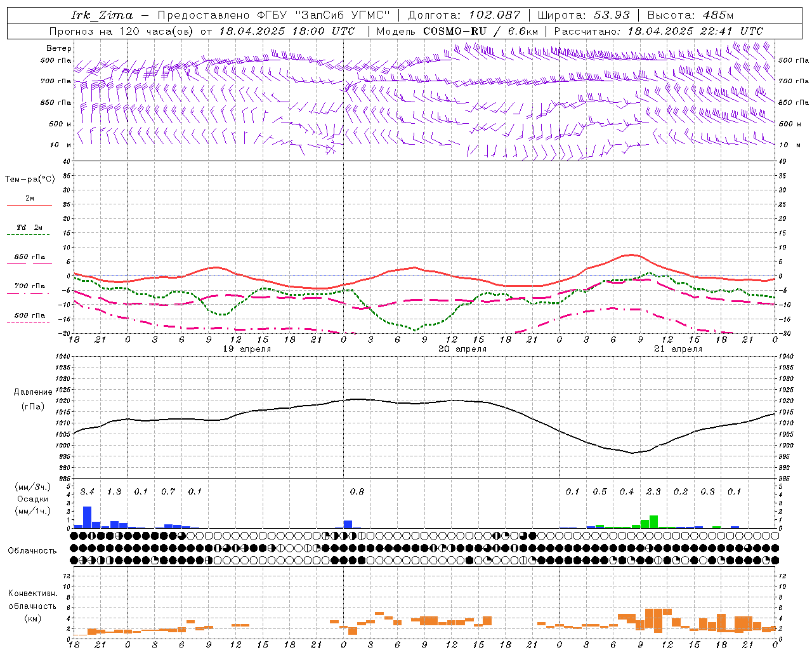Click the longitude value 102.087

(x=494, y=15)
